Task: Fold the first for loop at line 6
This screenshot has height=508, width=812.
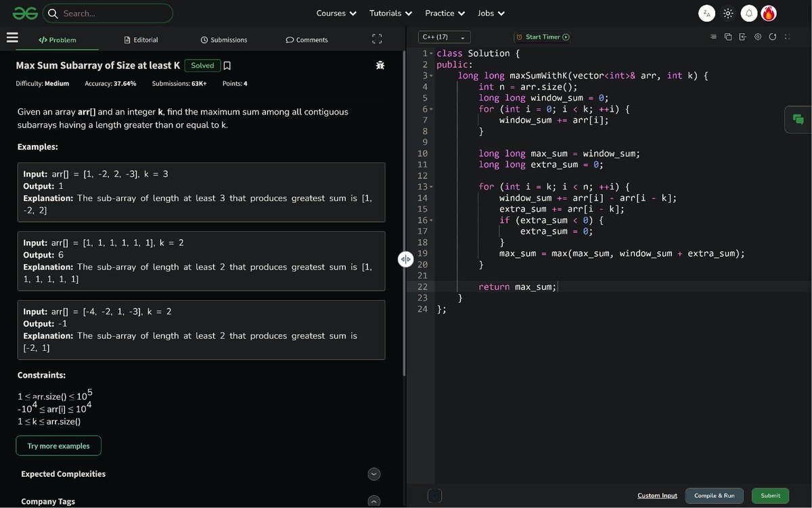Action: 431,109
